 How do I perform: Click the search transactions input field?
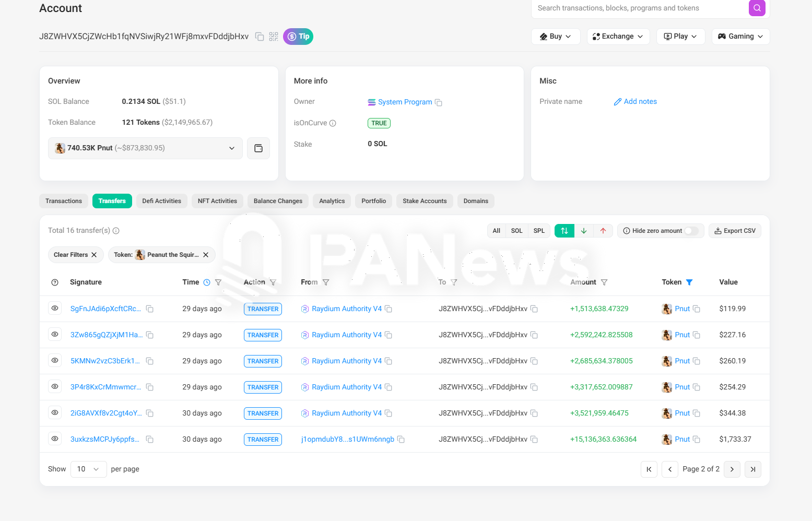[640, 8]
